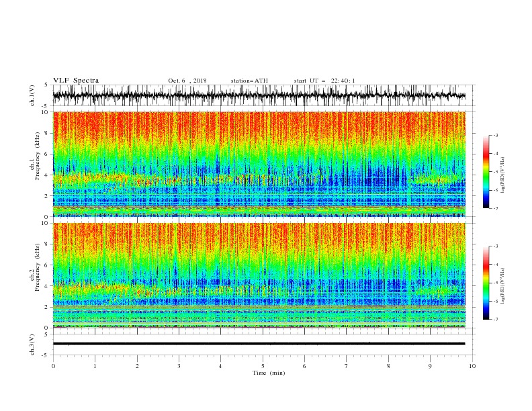Click the ch.2 colorbar "-3" tick label
The image size is (532, 411).
[496, 246]
